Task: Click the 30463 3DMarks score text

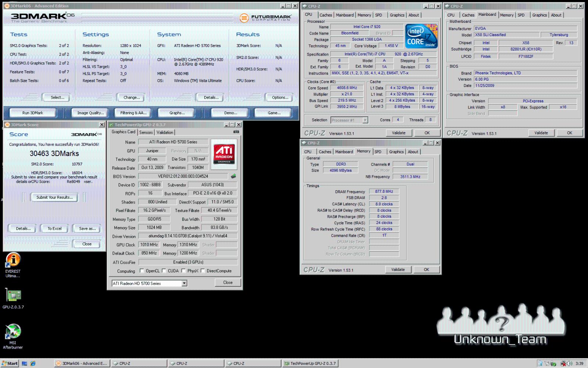Action: (54, 153)
